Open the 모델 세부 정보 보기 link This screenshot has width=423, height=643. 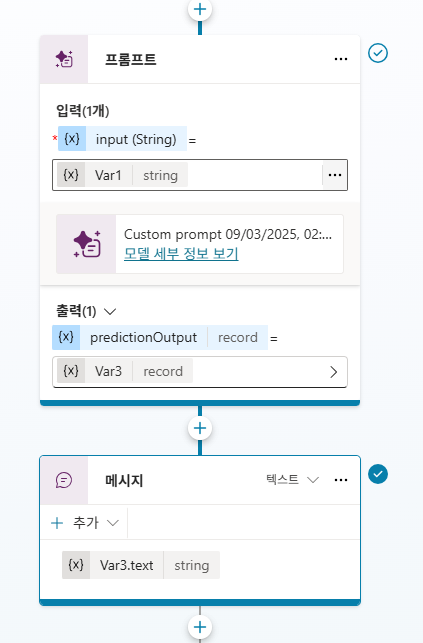181,253
